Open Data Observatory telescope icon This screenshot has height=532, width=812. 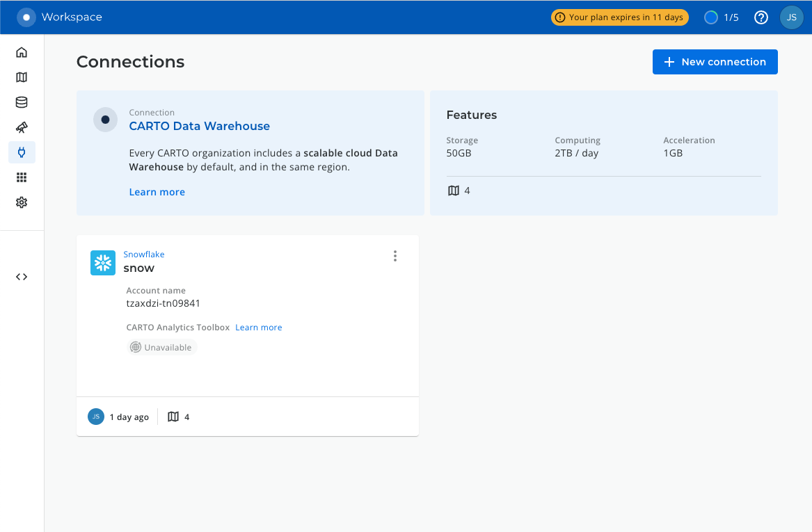pyautogui.click(x=22, y=127)
